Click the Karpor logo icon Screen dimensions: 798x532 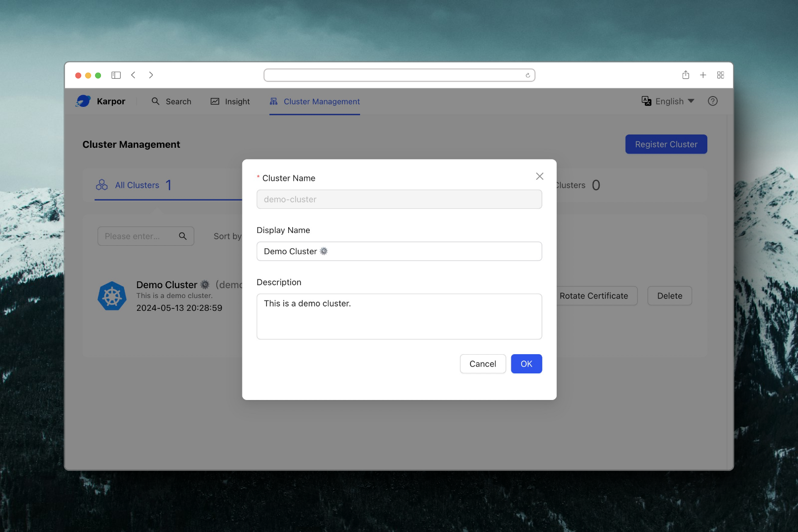click(83, 101)
